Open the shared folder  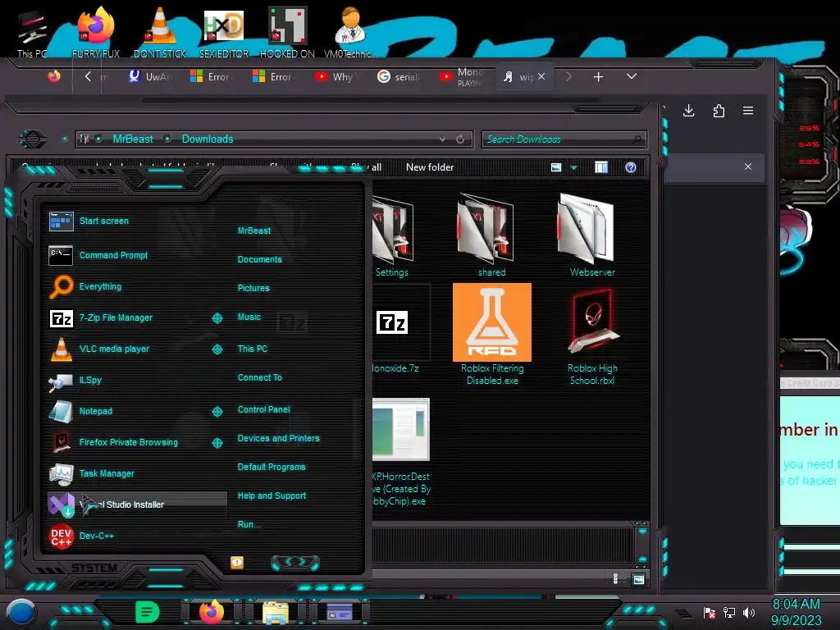[491, 235]
